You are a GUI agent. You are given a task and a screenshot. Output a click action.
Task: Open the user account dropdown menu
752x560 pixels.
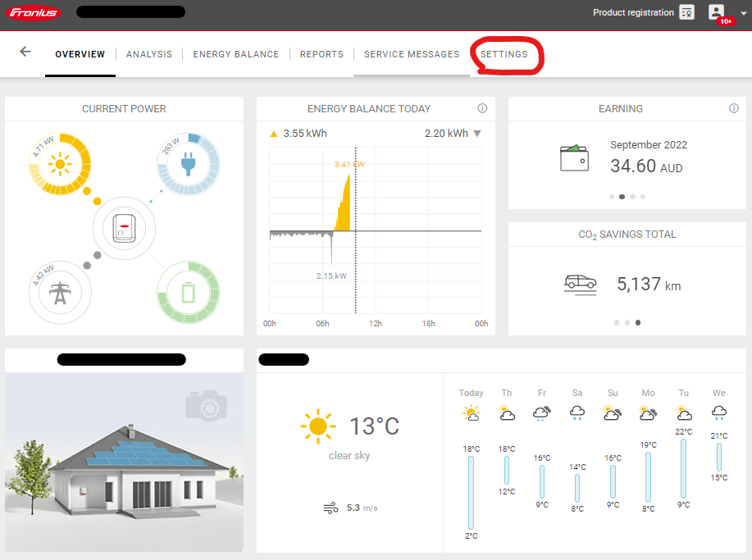[x=744, y=13]
